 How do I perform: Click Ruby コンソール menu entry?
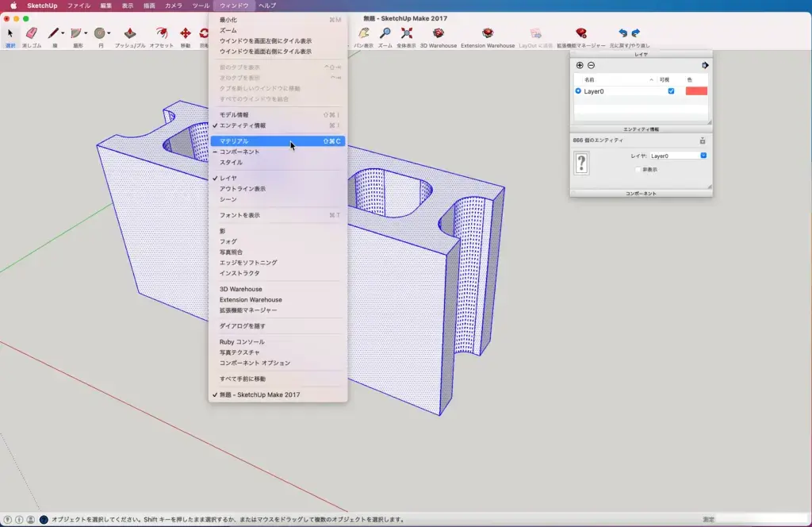[x=278, y=342]
